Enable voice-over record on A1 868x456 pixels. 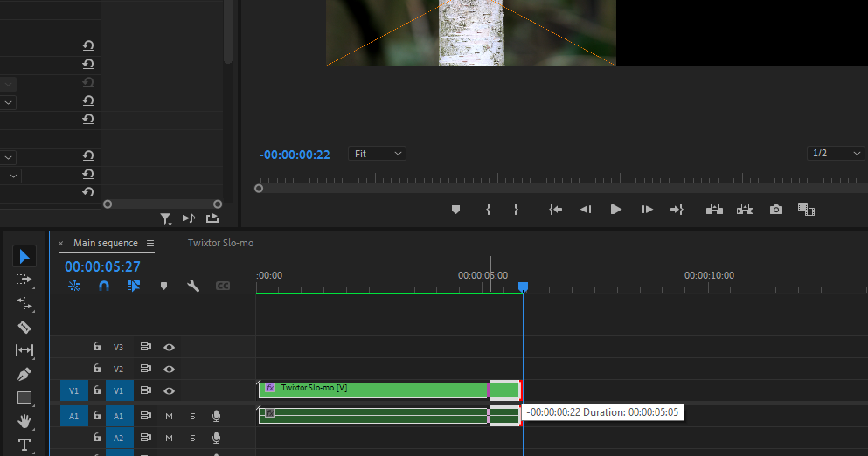pos(217,416)
